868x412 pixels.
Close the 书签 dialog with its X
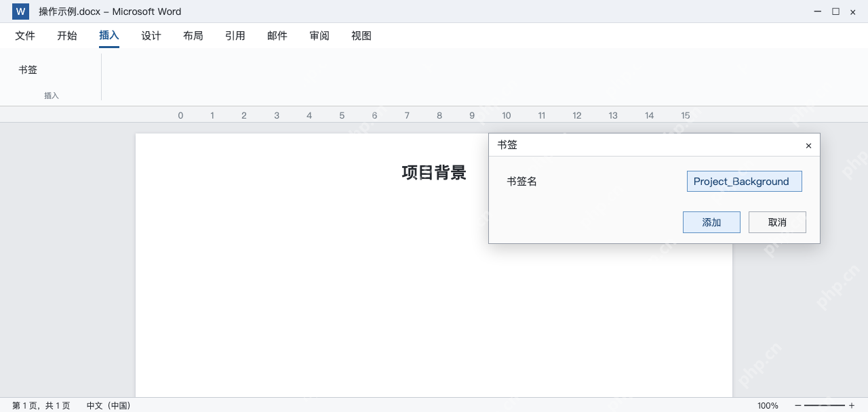coord(808,146)
